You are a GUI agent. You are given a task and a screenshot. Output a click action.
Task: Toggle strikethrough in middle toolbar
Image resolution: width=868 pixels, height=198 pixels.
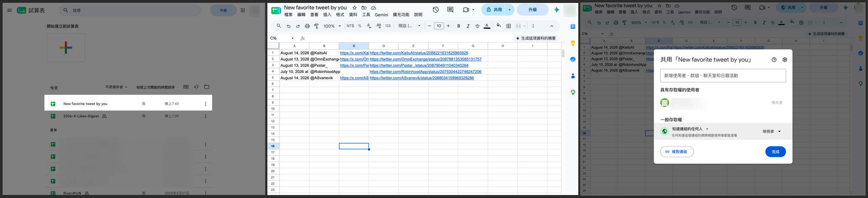pyautogui.click(x=477, y=26)
